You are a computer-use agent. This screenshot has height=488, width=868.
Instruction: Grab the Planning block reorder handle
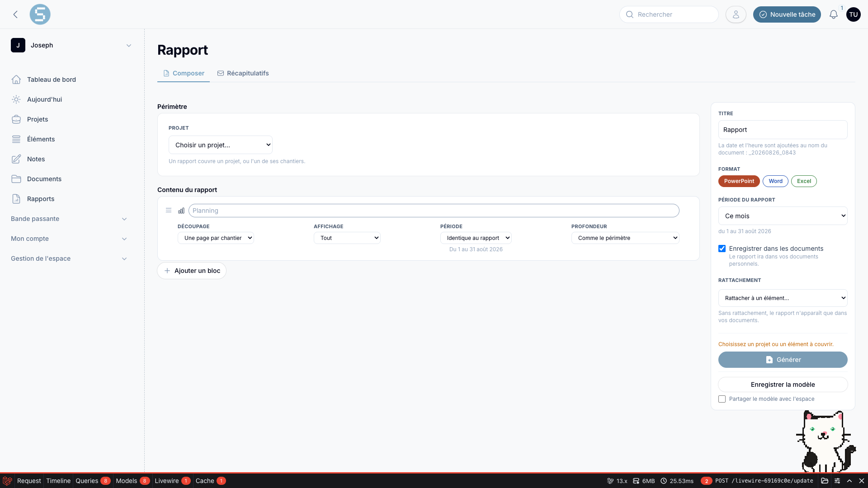169,210
